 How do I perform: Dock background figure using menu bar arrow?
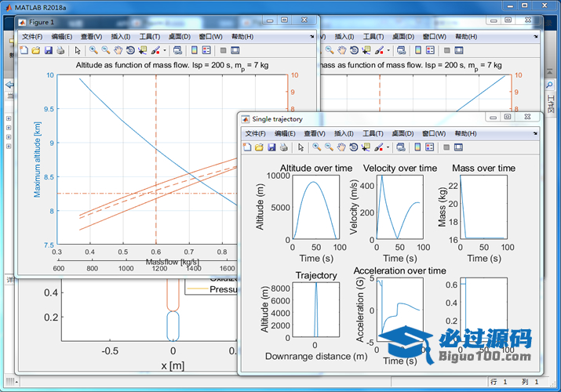[x=536, y=36]
